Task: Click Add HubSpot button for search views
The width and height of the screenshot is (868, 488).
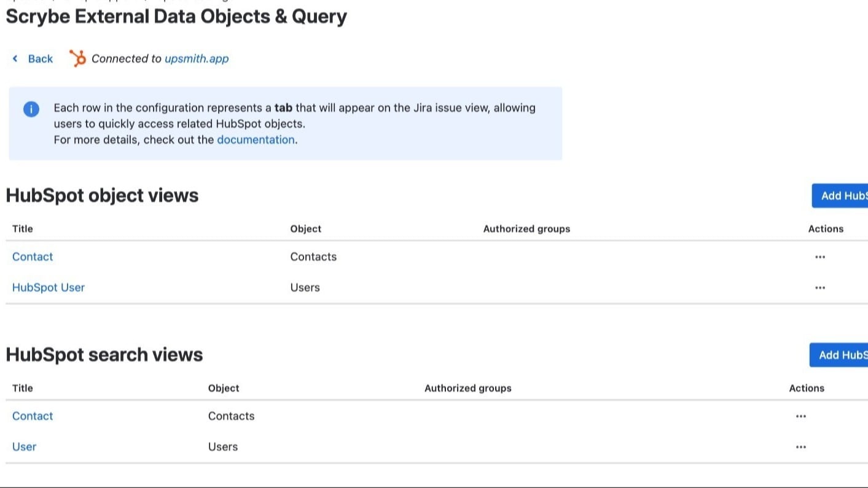Action: point(839,355)
